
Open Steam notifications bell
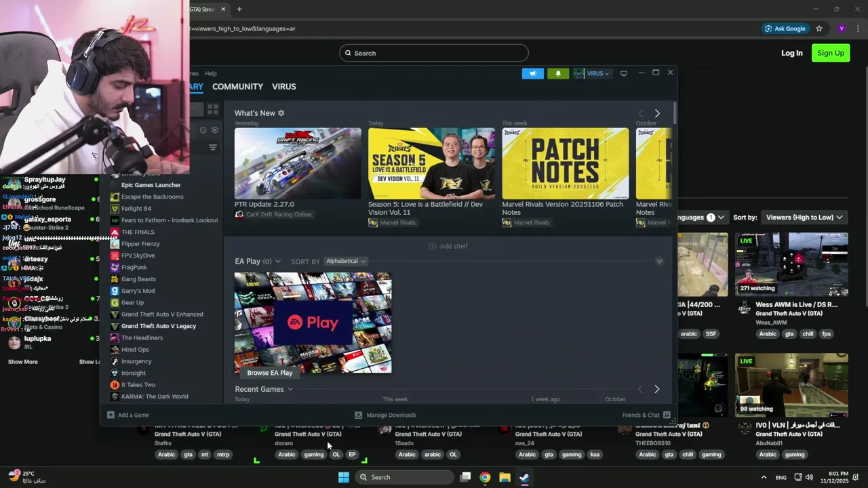pos(558,73)
